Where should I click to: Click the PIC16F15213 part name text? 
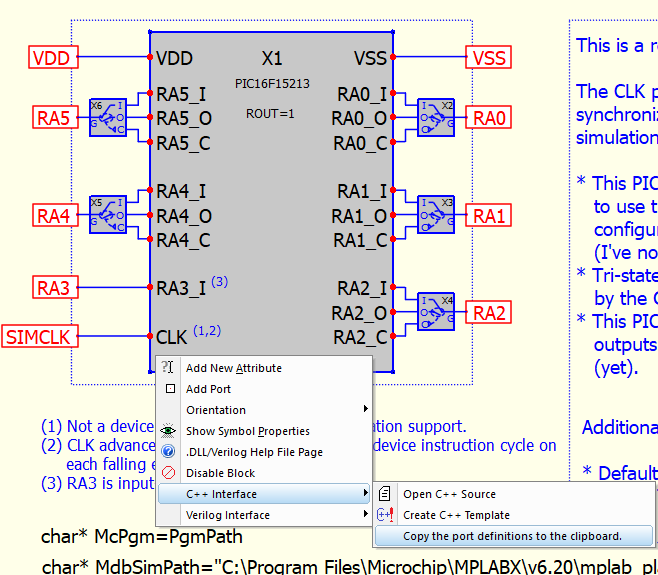point(272,84)
